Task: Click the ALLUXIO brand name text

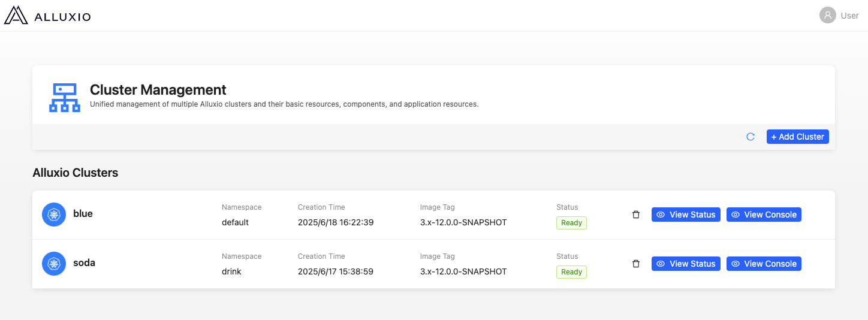Action: click(63, 17)
